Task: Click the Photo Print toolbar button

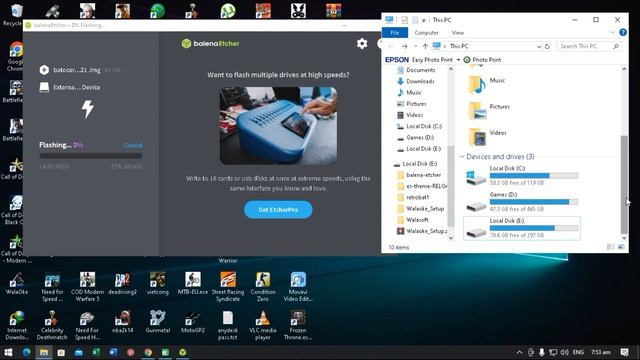Action: (482, 60)
